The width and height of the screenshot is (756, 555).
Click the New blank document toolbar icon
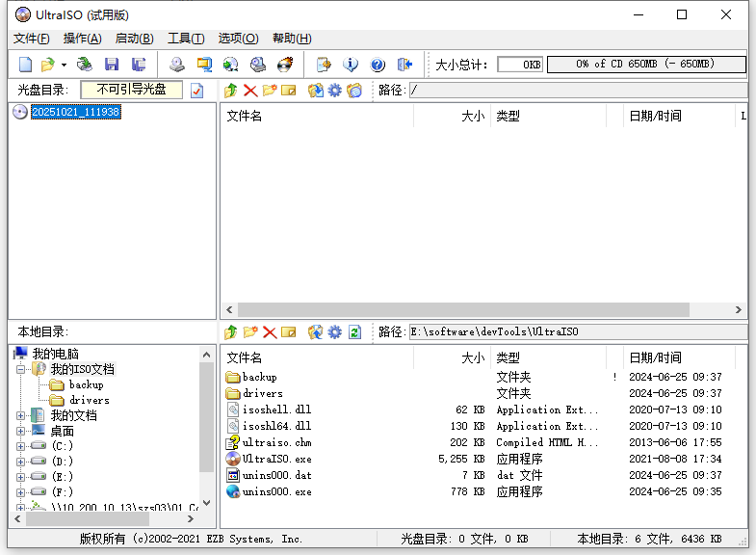pos(26,65)
